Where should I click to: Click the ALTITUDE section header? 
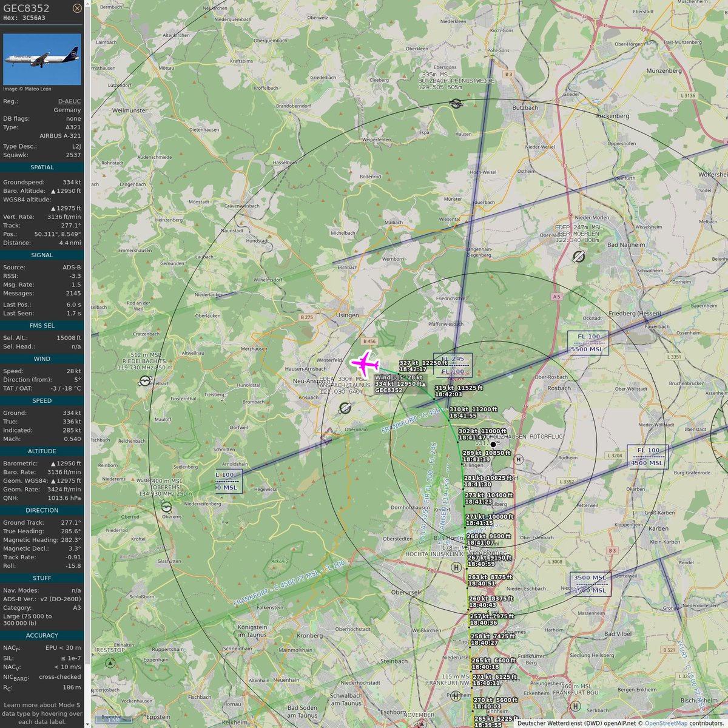[42, 451]
